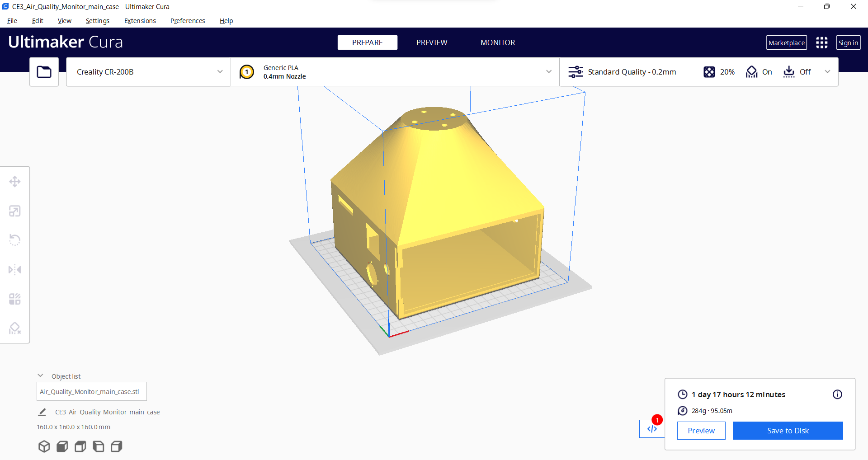The height and width of the screenshot is (460, 868).
Task: Click the Preview button
Action: pos(701,431)
